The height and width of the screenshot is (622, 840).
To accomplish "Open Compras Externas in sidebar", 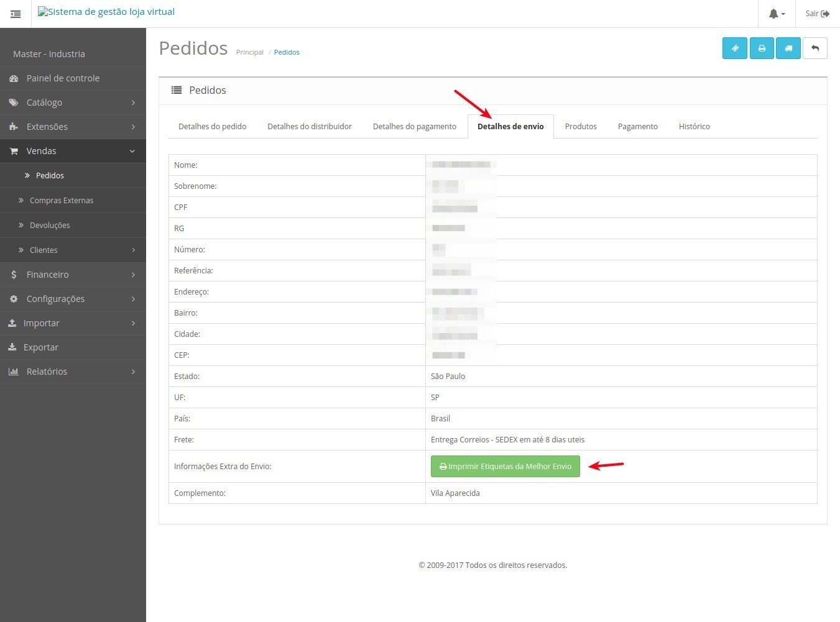I will [62, 201].
